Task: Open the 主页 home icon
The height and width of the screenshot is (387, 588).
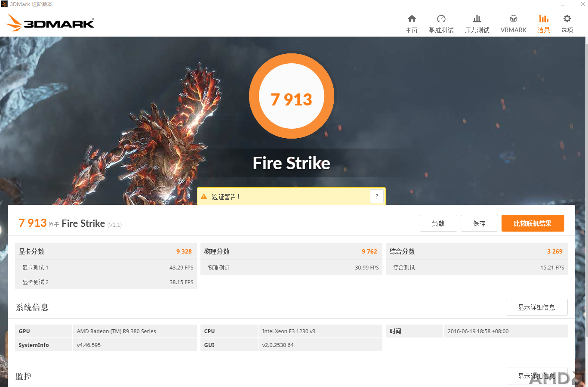Action: pos(412,19)
